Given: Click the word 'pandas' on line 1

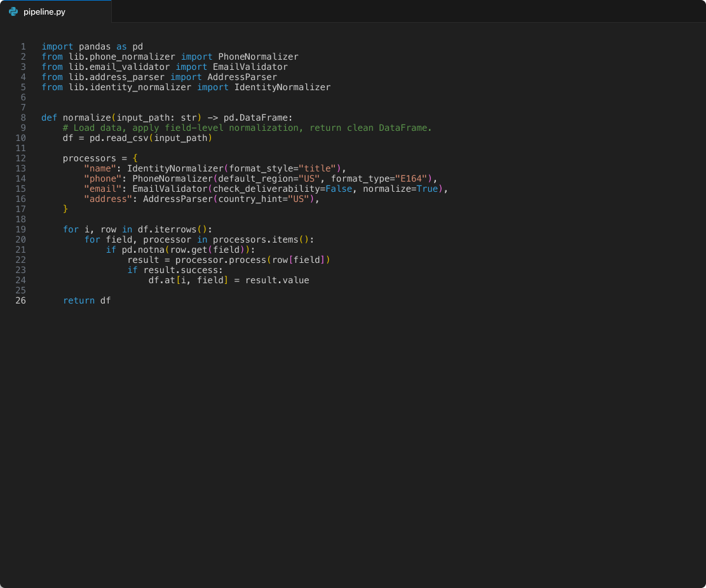Looking at the screenshot, I should pos(95,47).
